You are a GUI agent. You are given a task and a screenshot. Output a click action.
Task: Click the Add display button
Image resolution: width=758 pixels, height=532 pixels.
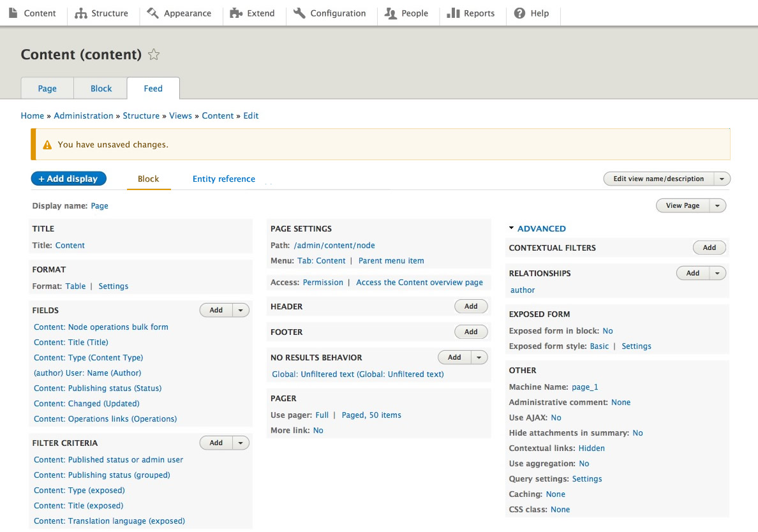tap(68, 179)
